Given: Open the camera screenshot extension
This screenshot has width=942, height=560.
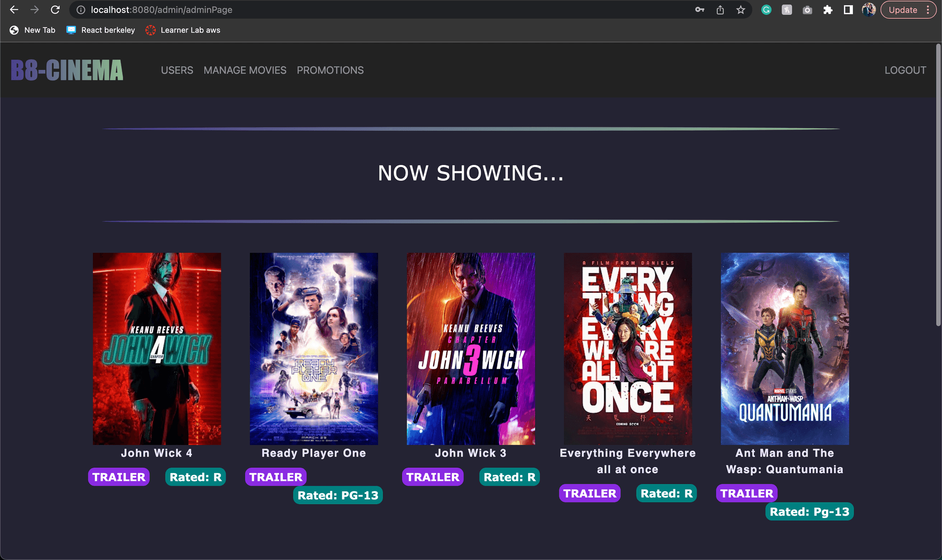Looking at the screenshot, I should pos(807,10).
